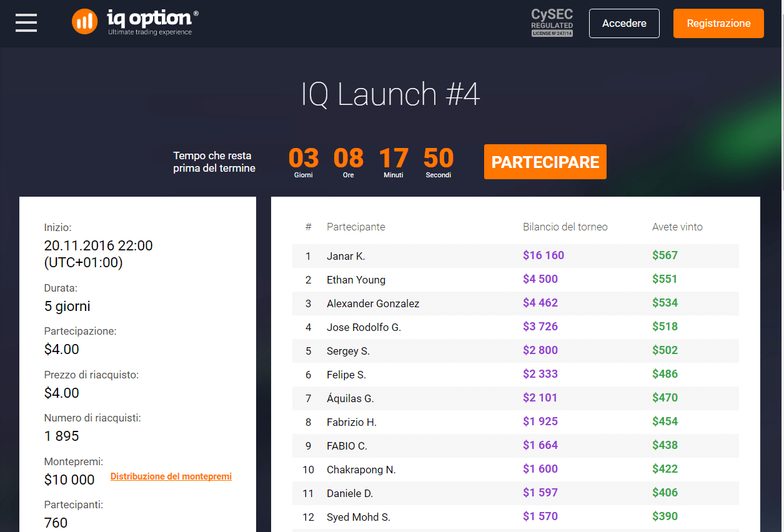Image resolution: width=784 pixels, height=532 pixels.
Task: Click the $2 800 tournament balance
Action: (x=540, y=350)
